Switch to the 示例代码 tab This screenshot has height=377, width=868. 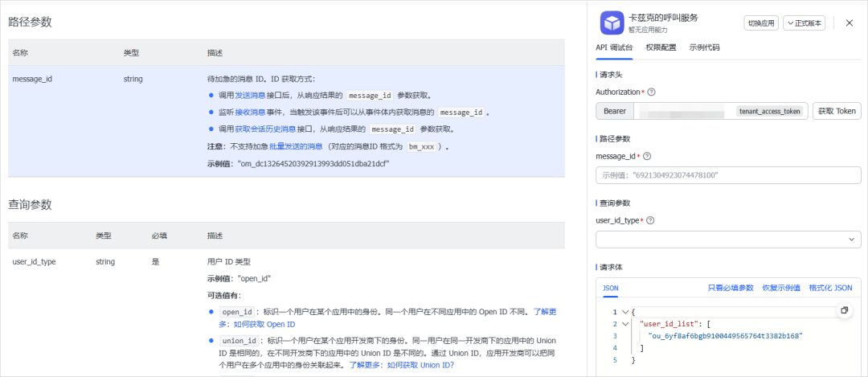704,47
